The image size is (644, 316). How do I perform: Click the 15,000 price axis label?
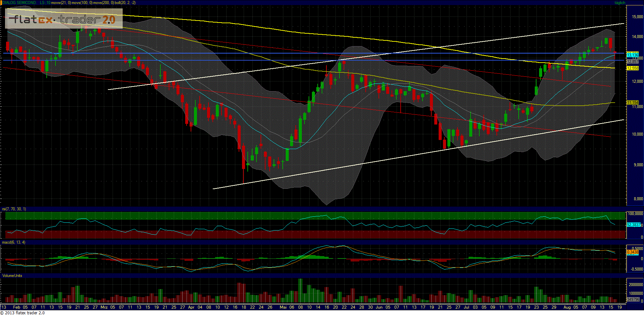[x=638, y=17]
